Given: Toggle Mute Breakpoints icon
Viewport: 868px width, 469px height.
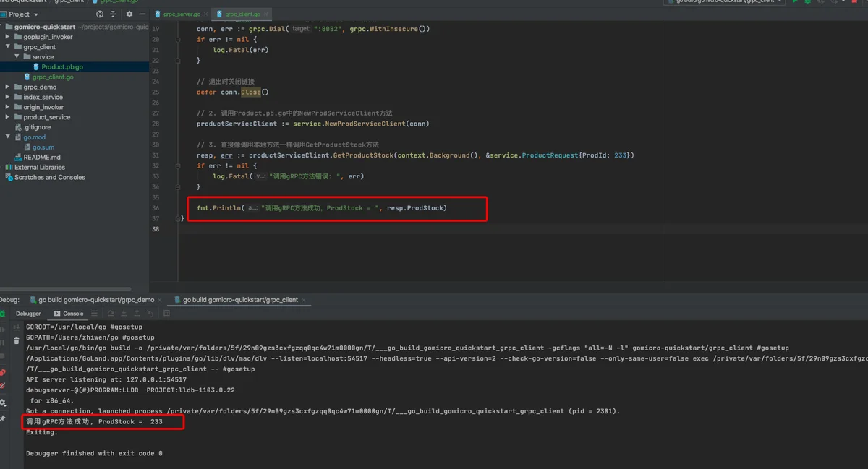Looking at the screenshot, I should (2, 386).
